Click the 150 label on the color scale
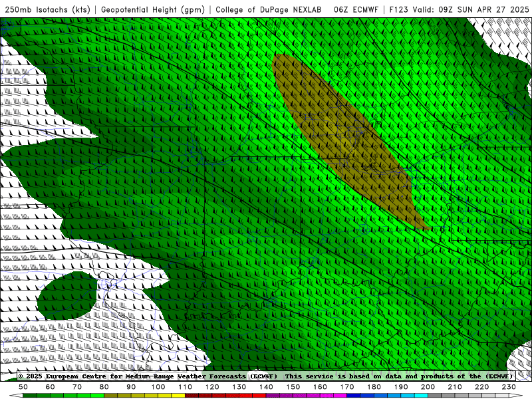The image size is (532, 399). [293, 387]
